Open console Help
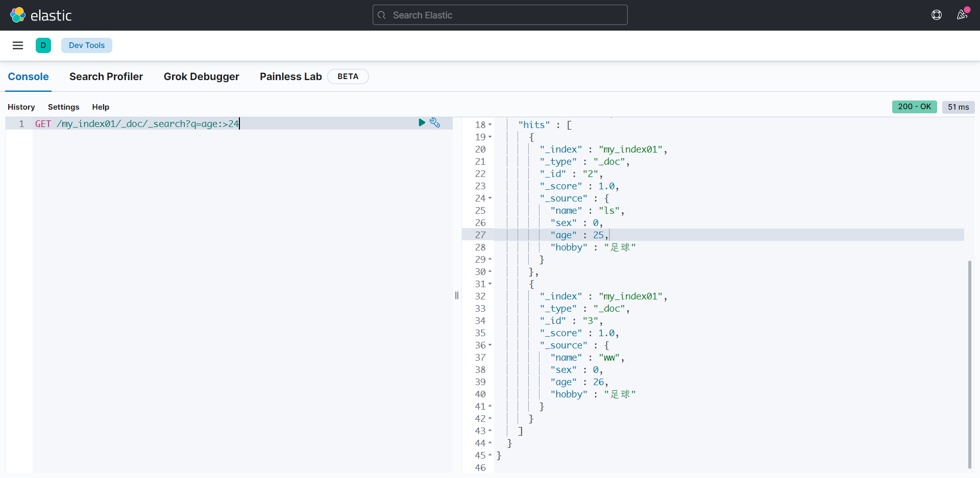This screenshot has width=980, height=478. [x=101, y=107]
